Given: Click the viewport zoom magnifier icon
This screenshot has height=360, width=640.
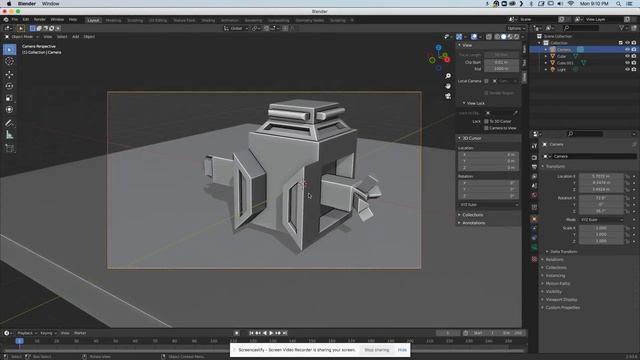Looking at the screenshot, I should point(448,76).
